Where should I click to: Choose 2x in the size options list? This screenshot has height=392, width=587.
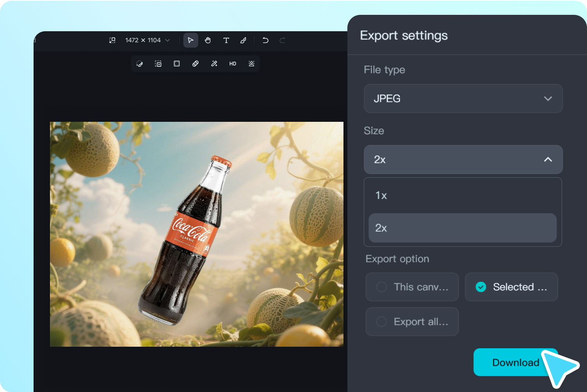tap(462, 228)
